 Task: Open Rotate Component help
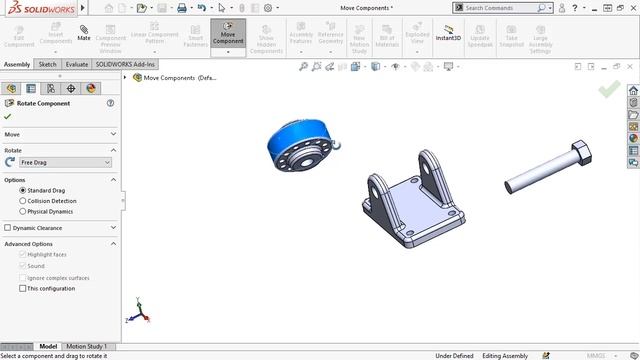[x=110, y=103]
